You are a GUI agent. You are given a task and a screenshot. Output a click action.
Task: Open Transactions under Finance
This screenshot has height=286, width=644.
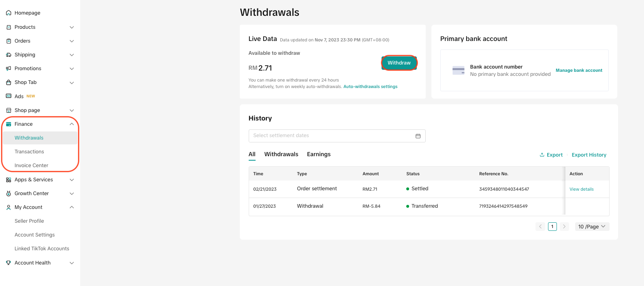pyautogui.click(x=29, y=152)
